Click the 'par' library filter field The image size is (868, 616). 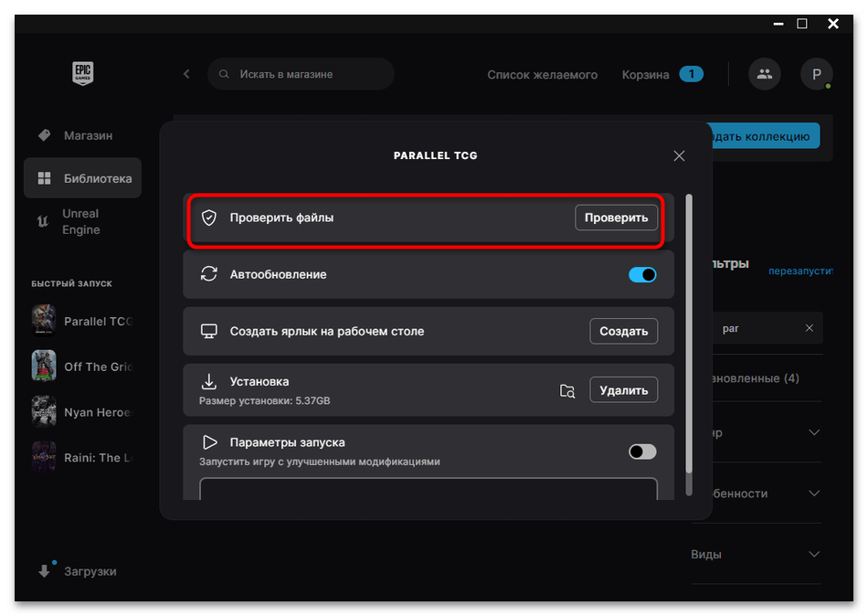[767, 328]
